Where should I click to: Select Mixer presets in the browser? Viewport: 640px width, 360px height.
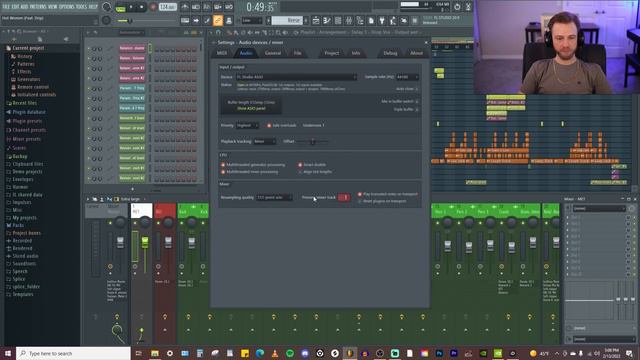pyautogui.click(x=27, y=139)
